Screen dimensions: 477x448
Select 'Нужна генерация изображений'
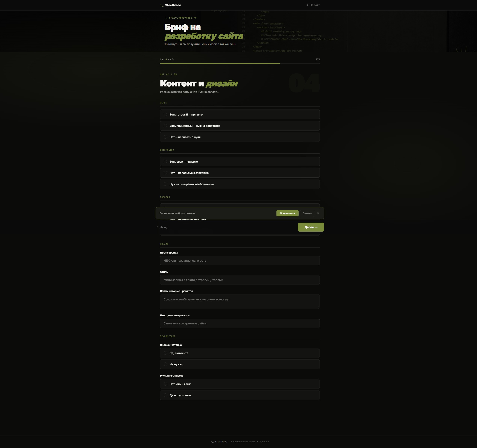tap(240, 184)
